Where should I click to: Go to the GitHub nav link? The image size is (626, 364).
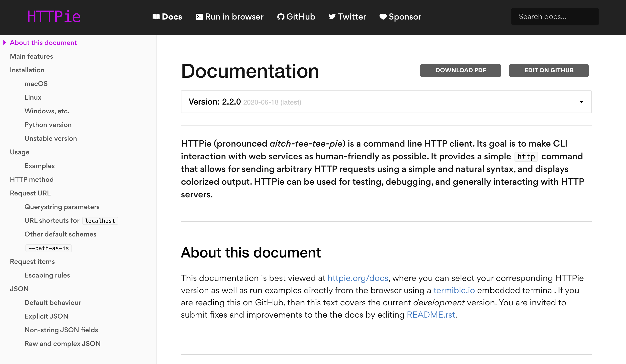coord(296,17)
